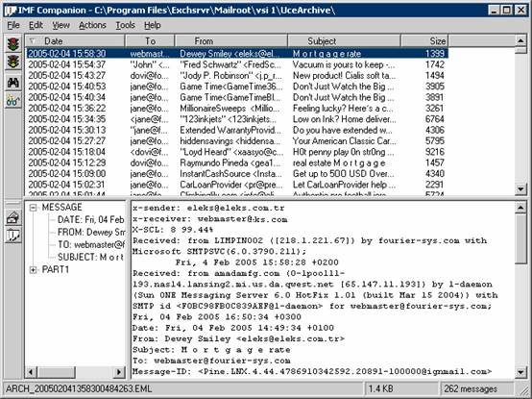The height and width of the screenshot is (399, 532).
Task: Click the message body vertical scrollbar thumb
Action: click(x=520, y=238)
